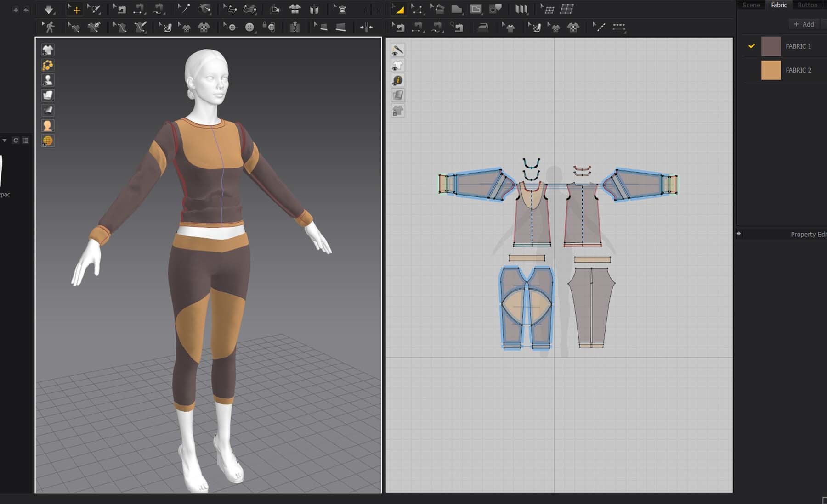Click the fold arrangement pleats icon

pos(521,9)
